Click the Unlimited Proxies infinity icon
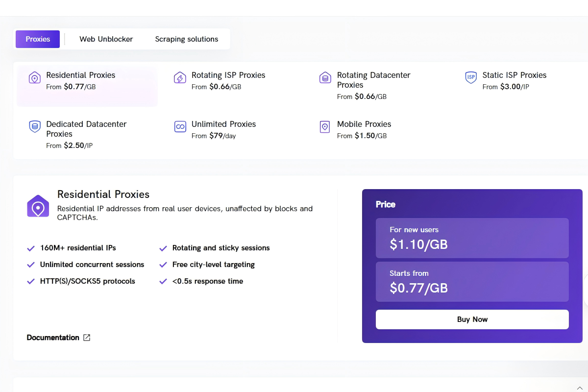This screenshot has height=392, width=588. pos(180,126)
